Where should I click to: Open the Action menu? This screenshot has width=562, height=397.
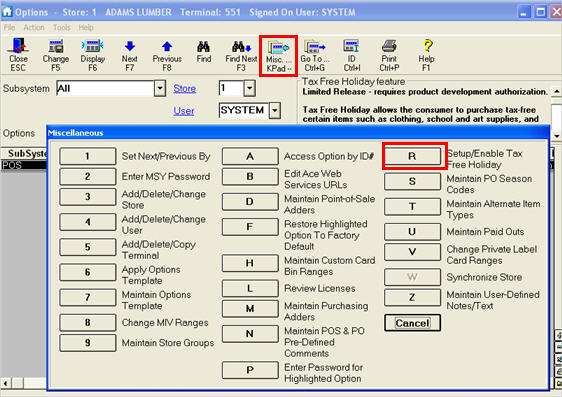point(34,28)
